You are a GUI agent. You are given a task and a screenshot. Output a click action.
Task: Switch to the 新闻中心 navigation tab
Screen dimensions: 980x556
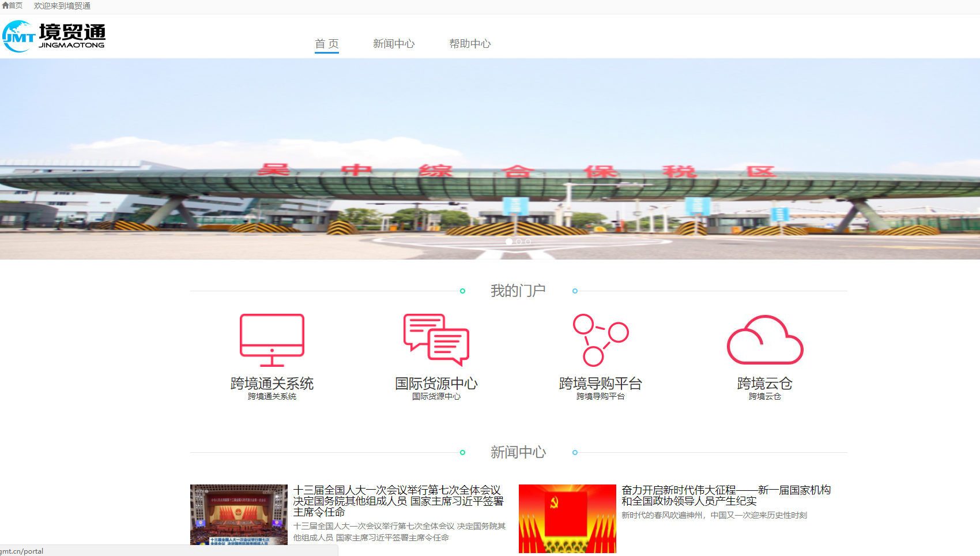point(394,43)
